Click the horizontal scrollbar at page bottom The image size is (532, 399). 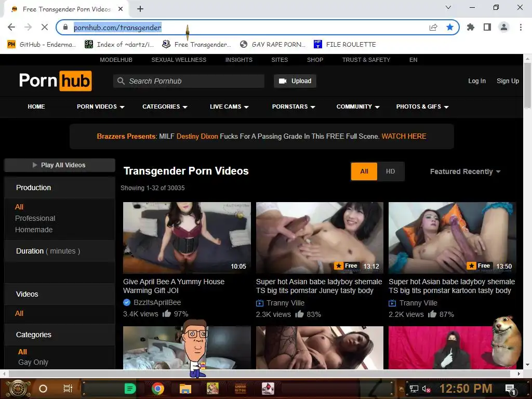pyautogui.click(x=260, y=374)
